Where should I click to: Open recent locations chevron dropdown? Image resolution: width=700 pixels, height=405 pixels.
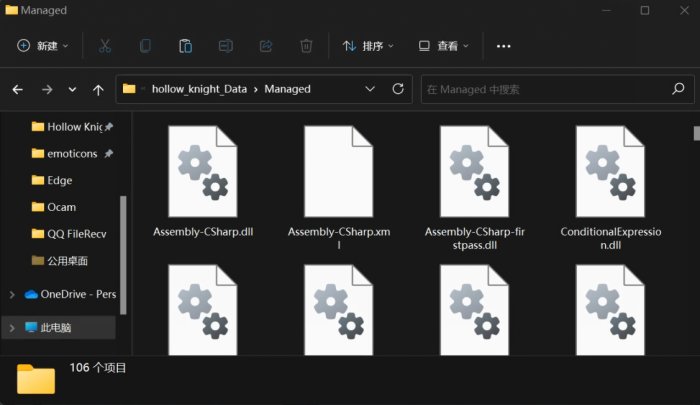tap(72, 90)
